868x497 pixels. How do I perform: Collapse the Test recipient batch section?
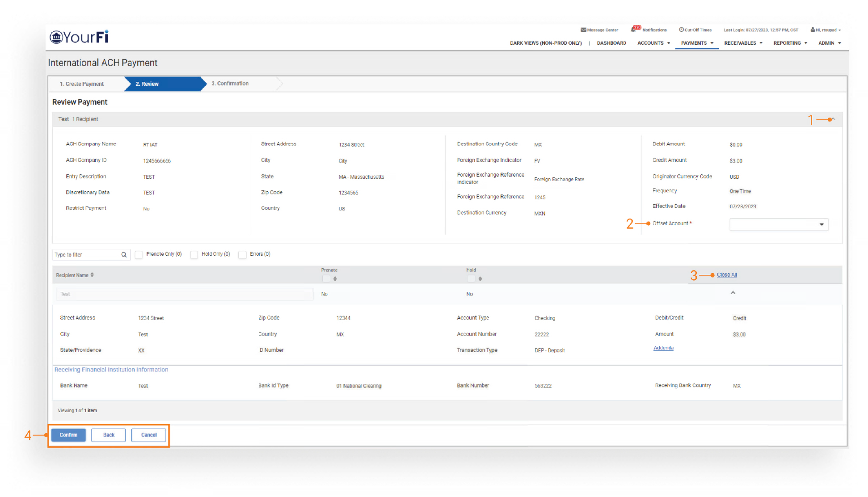coord(833,119)
